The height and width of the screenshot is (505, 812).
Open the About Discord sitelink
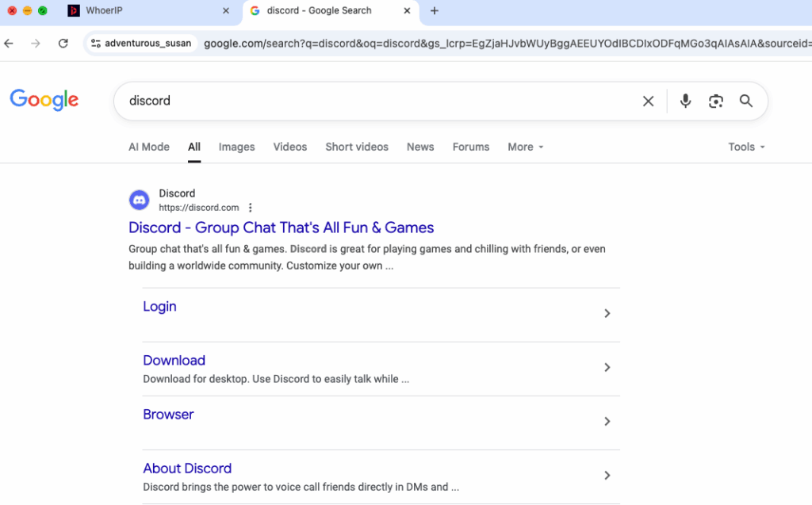[187, 469]
